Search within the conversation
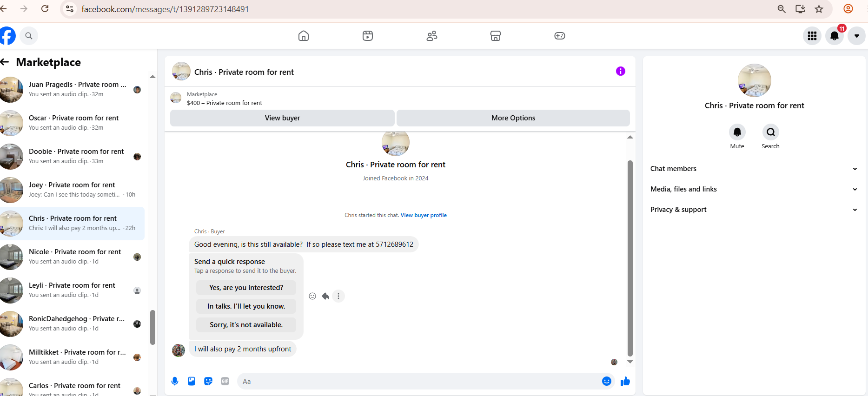The height and width of the screenshot is (396, 868). tap(771, 132)
